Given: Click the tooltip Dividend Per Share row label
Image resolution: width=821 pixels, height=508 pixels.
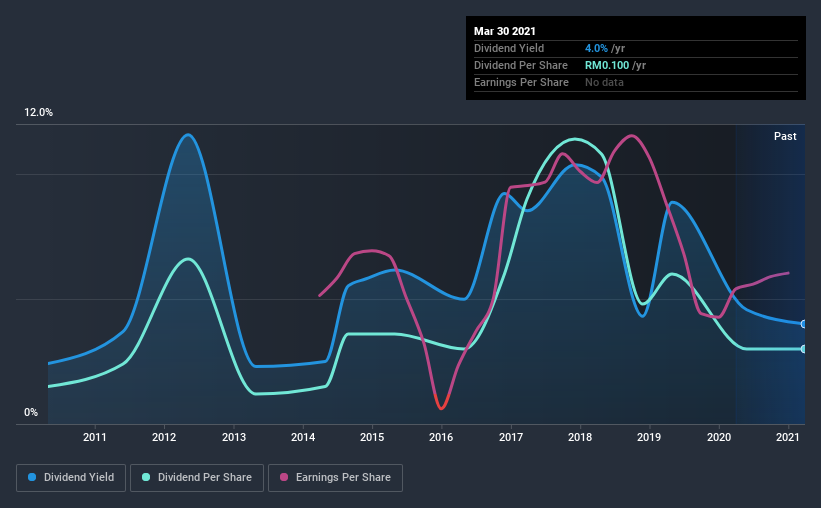Looking at the screenshot, I should click(x=520, y=65).
